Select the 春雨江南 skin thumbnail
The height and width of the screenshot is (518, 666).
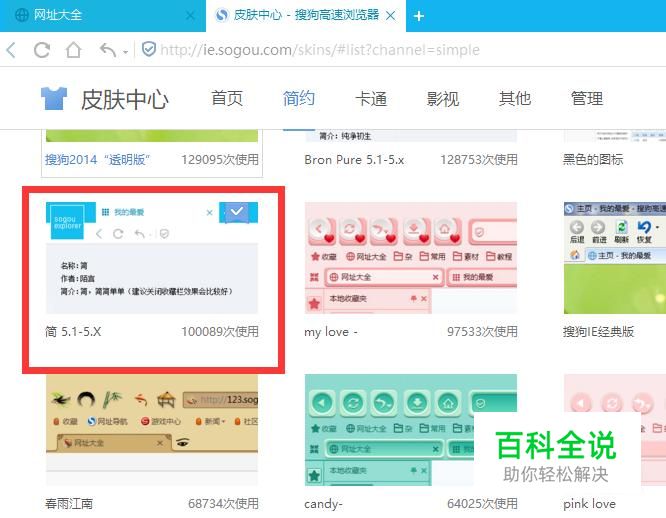coord(152,430)
